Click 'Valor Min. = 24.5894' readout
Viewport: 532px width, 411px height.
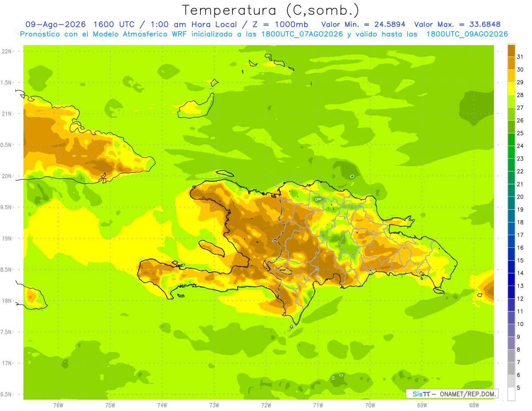pos(363,24)
